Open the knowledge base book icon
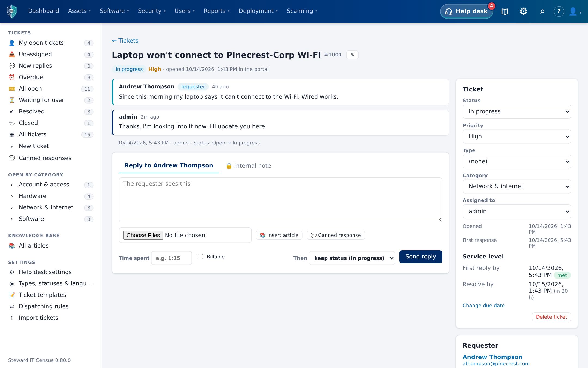Viewport: 588px width, 368px height. pos(505,11)
